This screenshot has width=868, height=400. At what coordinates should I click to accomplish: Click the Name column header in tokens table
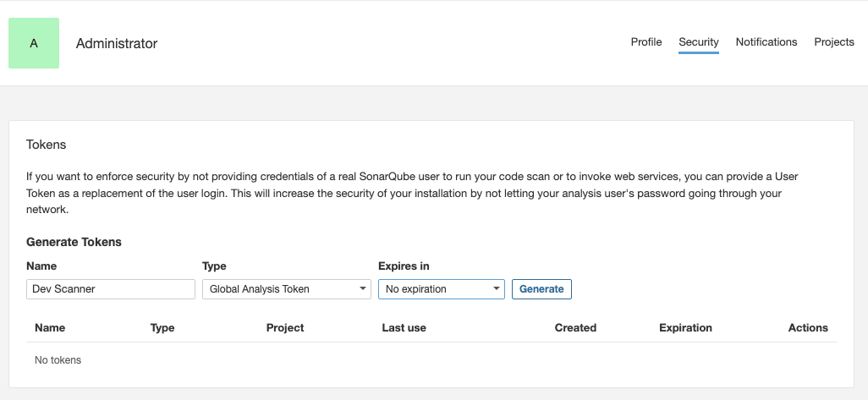(x=50, y=328)
